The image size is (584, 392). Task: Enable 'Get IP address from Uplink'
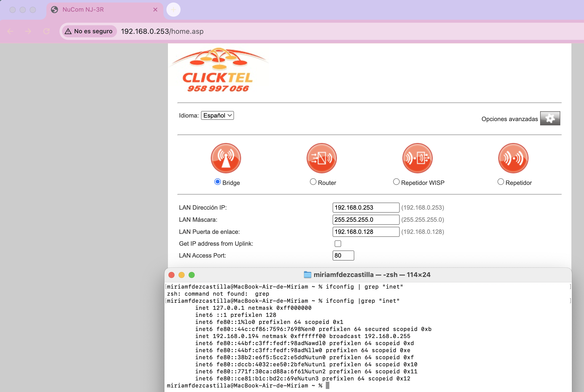tap(338, 243)
